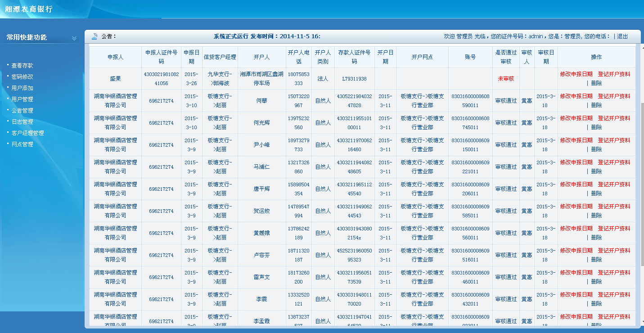Open 密码修改 in the sidebar
Viewport: 644px width, 333px height.
pos(22,77)
